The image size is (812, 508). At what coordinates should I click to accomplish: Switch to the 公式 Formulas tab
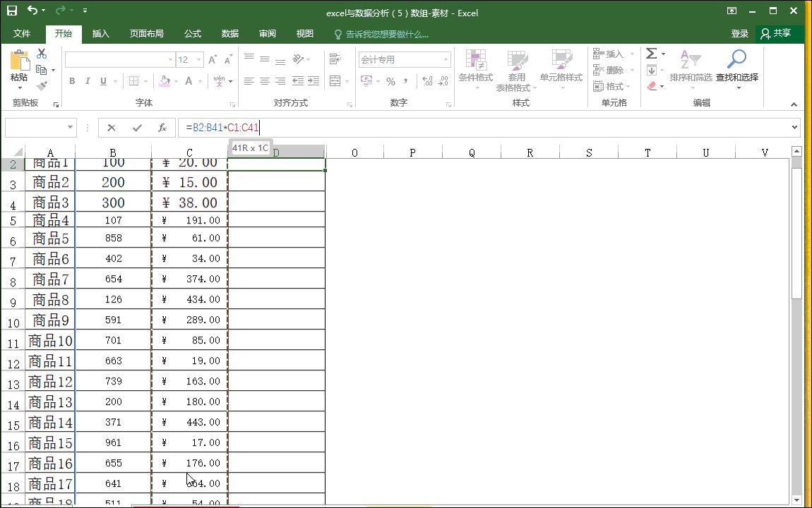(193, 34)
